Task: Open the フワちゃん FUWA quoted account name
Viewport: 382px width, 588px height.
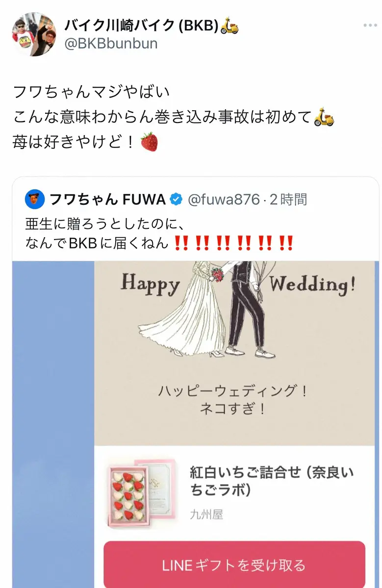Action: pyautogui.click(x=107, y=199)
